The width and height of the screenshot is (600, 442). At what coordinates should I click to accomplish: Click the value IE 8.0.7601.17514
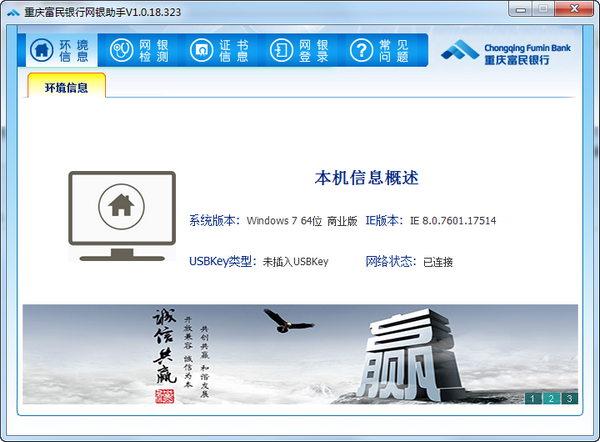pos(453,221)
